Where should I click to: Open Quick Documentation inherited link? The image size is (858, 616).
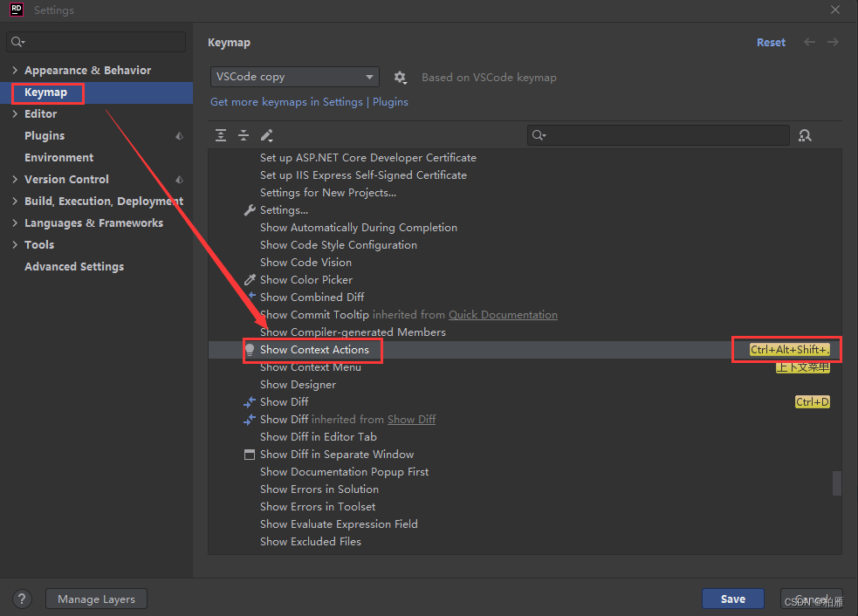coord(503,315)
